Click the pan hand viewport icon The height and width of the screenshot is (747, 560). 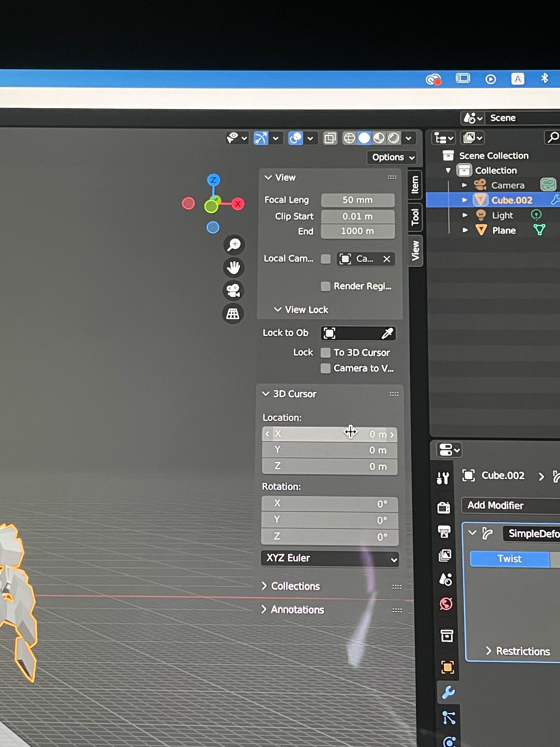coord(234,268)
